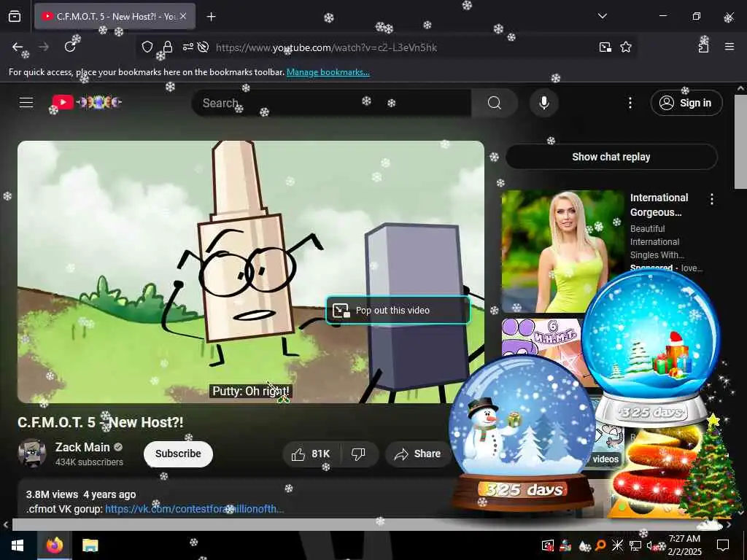Open the Manage bookmarks link
The height and width of the screenshot is (560, 747).
[x=328, y=72]
